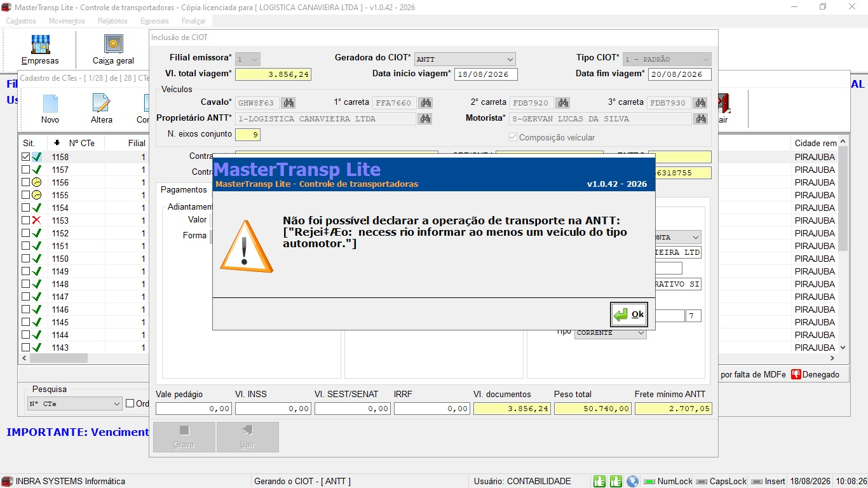Click the CTe list vertical scrollbar down arrow
868x488 pixels.
pyautogui.click(x=843, y=348)
